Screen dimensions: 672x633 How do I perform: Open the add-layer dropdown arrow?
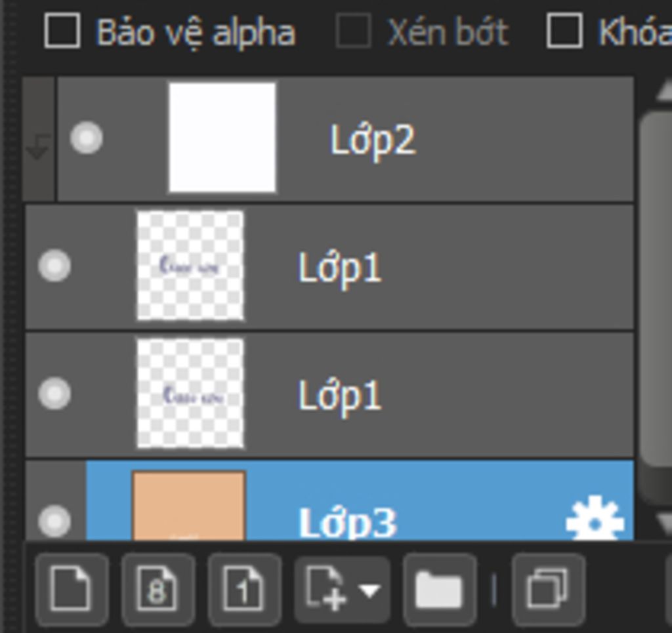369,590
